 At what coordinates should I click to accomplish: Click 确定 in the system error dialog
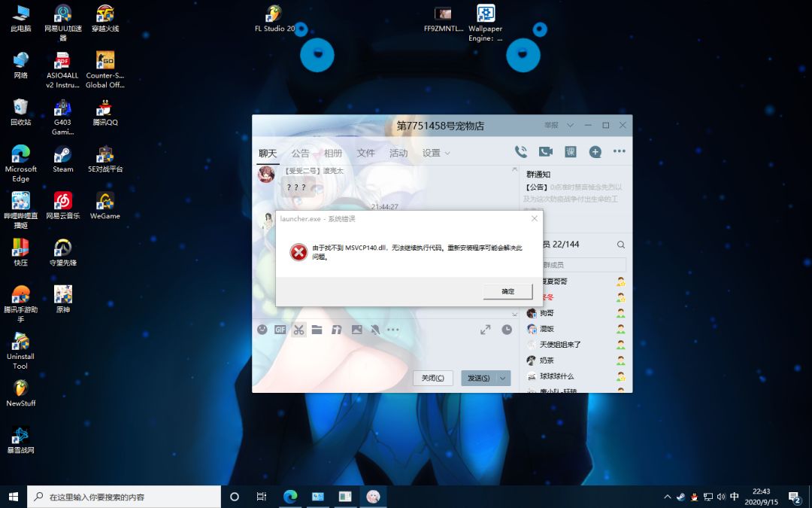(507, 291)
